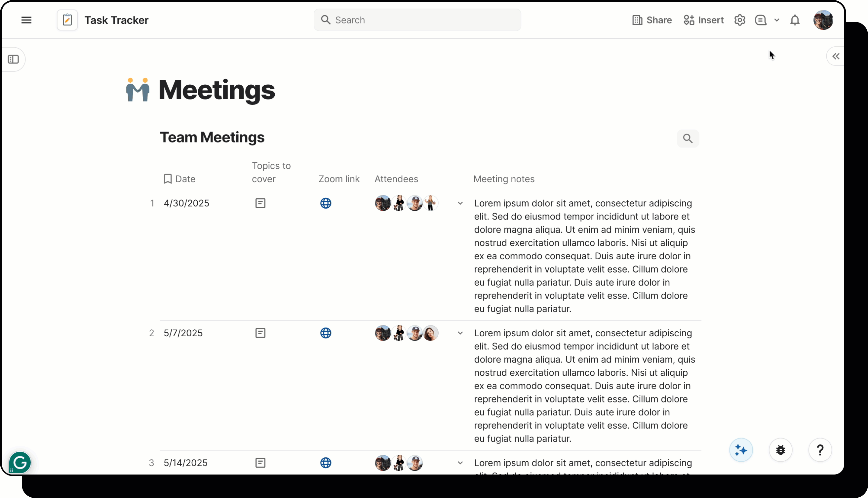Open the comments dropdown arrow in header
The image size is (868, 498).
[777, 20]
